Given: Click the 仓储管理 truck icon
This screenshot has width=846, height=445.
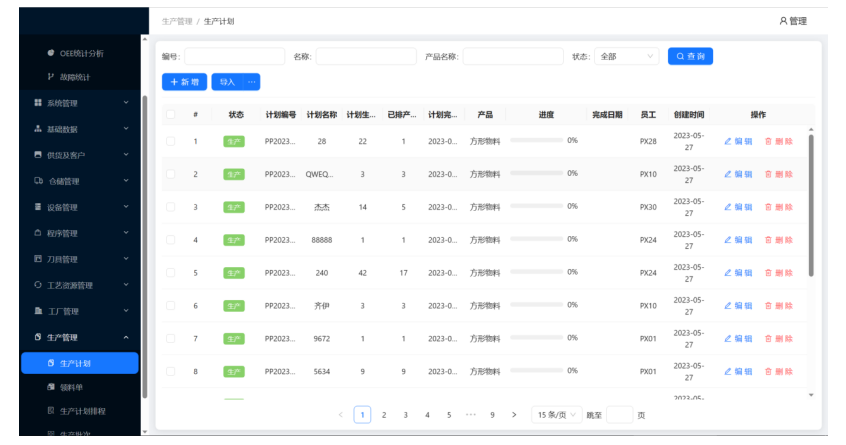Looking at the screenshot, I should click(38, 181).
